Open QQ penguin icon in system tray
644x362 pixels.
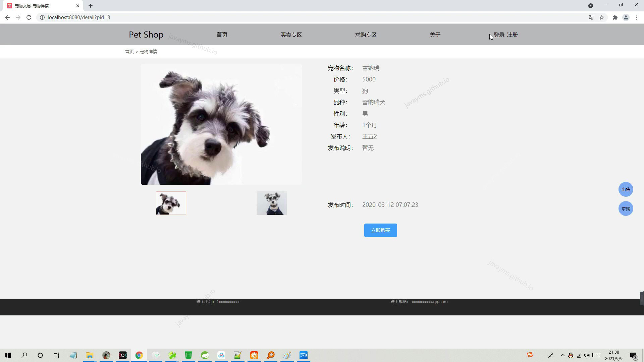(x=571, y=355)
